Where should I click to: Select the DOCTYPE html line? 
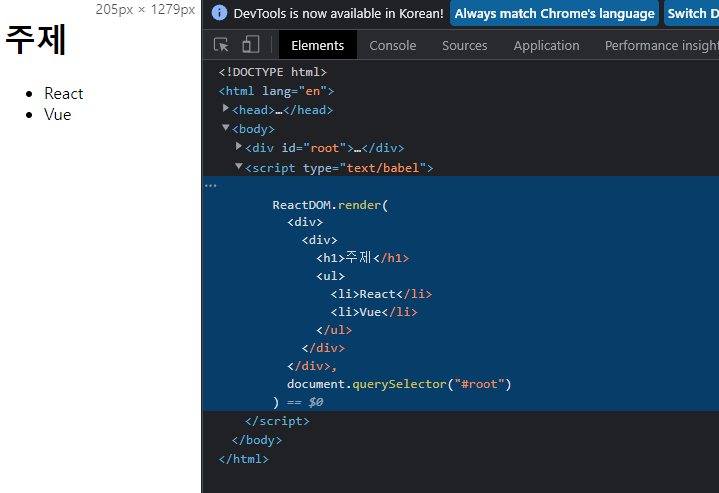[272, 72]
